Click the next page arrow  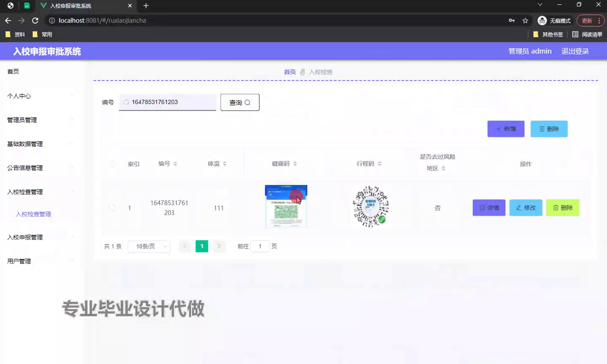219,246
